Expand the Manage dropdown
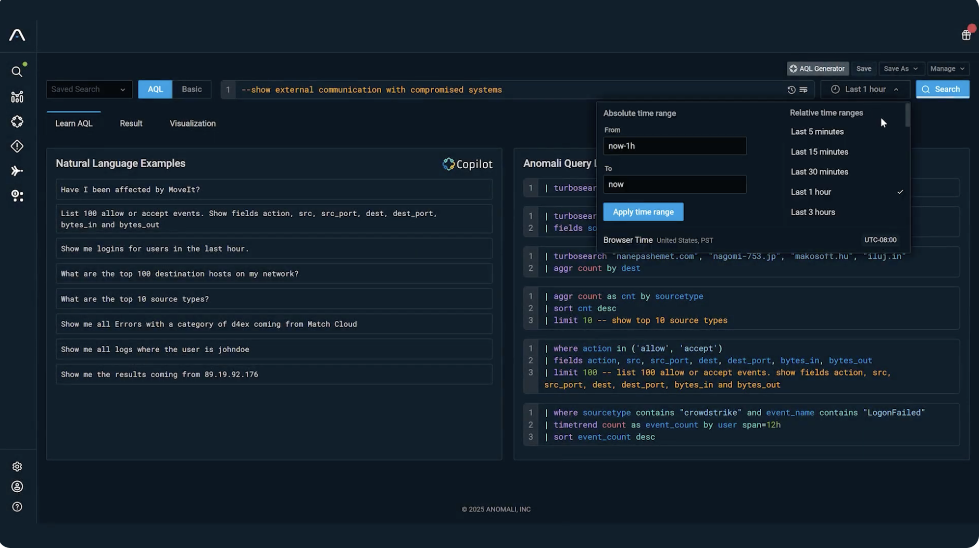The width and height of the screenshot is (980, 549). pyautogui.click(x=947, y=69)
